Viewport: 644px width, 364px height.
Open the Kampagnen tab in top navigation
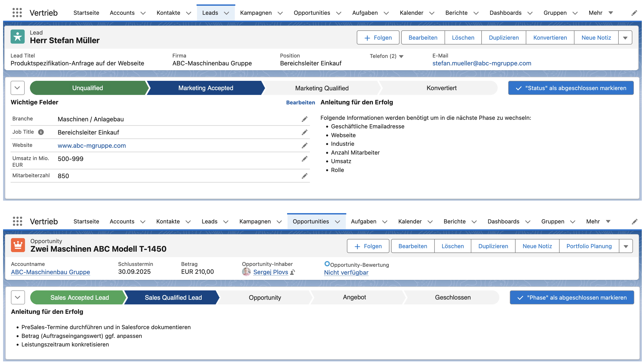(x=256, y=13)
